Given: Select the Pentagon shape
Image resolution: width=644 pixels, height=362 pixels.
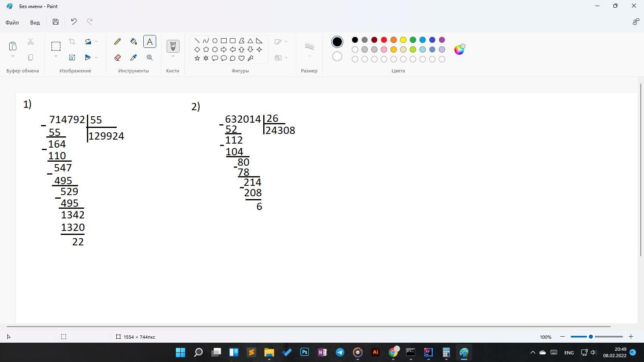Looking at the screenshot, I should click(206, 49).
